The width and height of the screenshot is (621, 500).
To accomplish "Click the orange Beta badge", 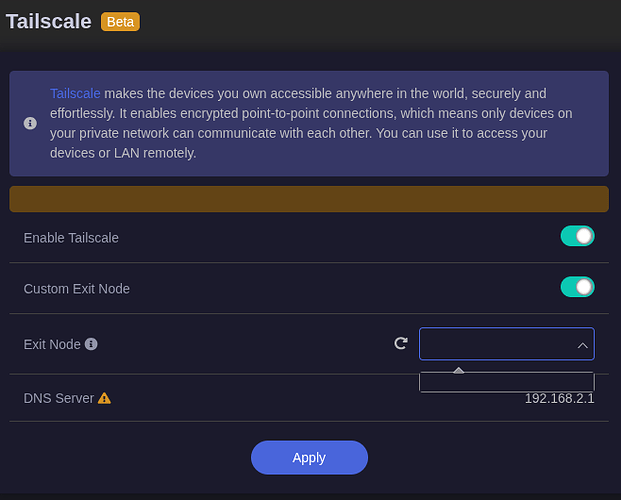I will pos(120,21).
